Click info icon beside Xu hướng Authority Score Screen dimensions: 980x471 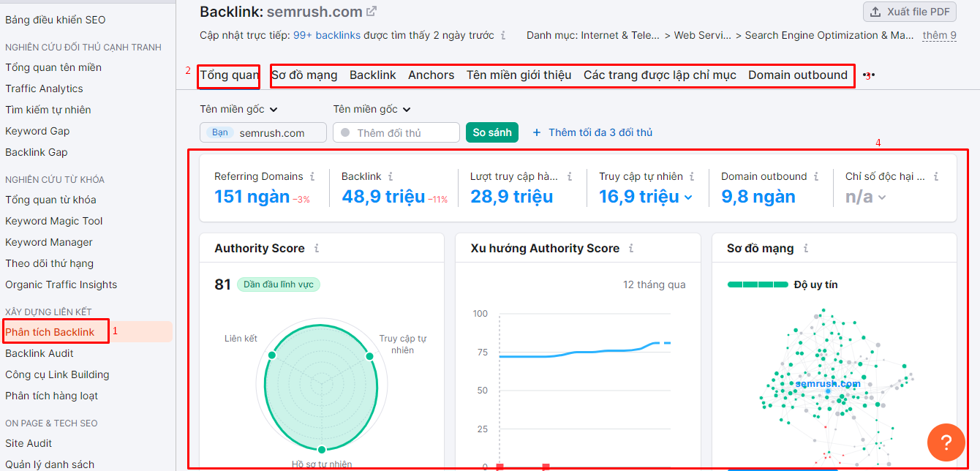(631, 249)
